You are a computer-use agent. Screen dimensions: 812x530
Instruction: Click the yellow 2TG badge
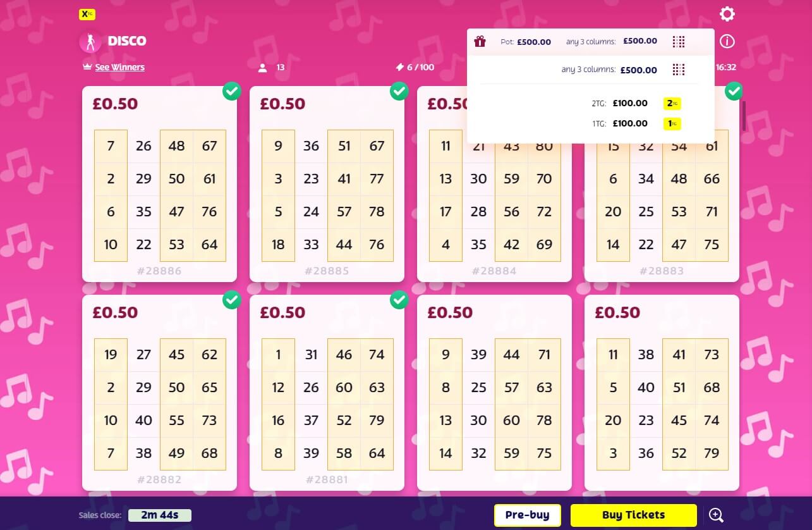(x=672, y=103)
